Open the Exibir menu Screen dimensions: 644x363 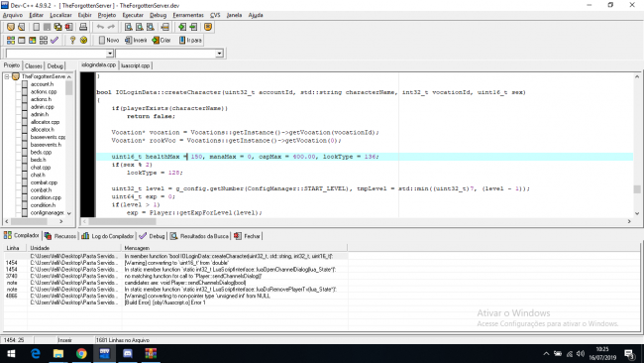84,15
